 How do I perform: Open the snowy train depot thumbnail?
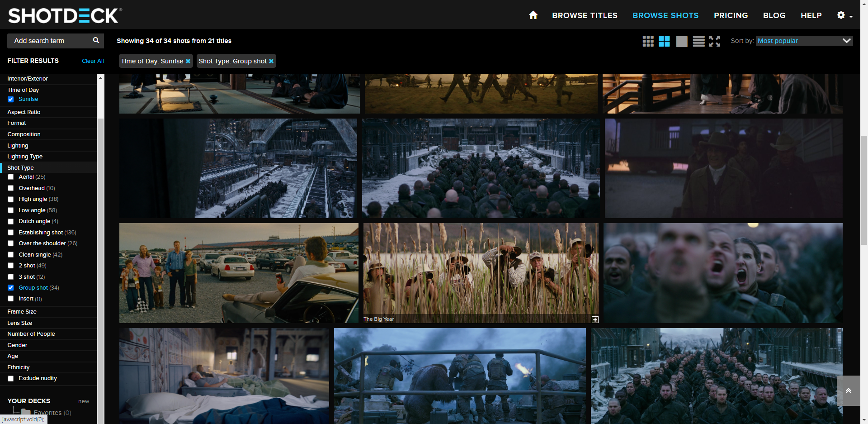(238, 168)
